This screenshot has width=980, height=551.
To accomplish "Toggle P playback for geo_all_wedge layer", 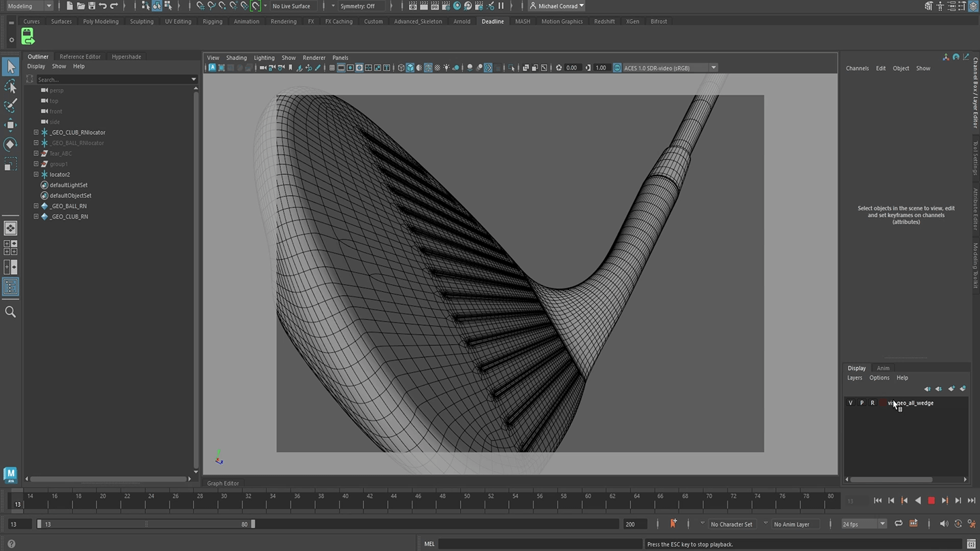I will (862, 403).
